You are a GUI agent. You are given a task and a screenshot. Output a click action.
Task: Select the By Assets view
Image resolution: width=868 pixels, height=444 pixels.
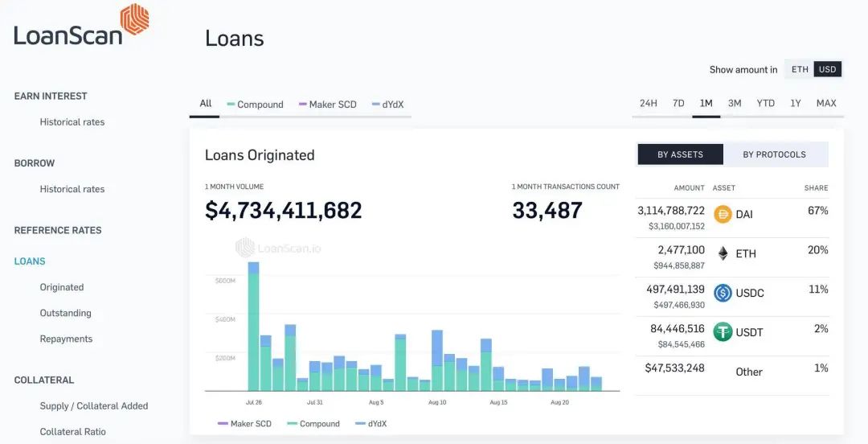tap(680, 154)
